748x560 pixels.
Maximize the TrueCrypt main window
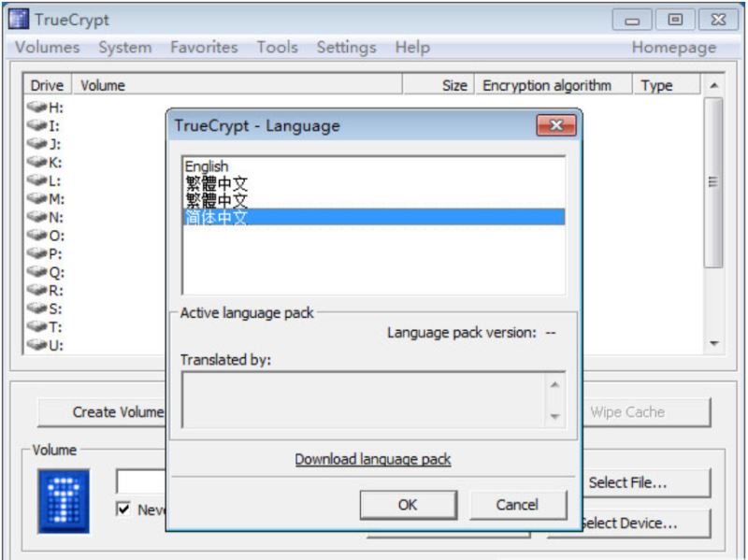(674, 20)
